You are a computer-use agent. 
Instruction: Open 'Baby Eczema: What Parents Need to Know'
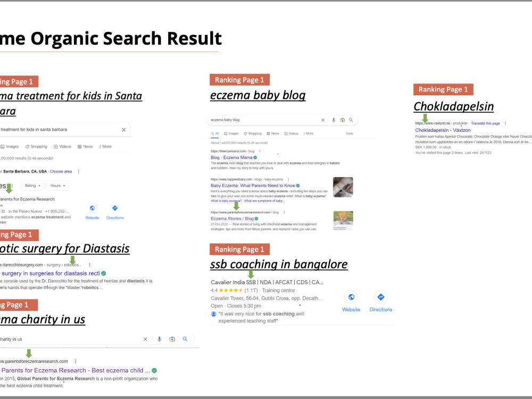click(x=253, y=186)
